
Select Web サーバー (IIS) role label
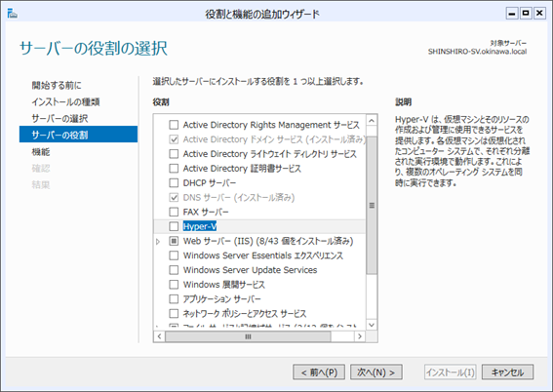point(268,241)
